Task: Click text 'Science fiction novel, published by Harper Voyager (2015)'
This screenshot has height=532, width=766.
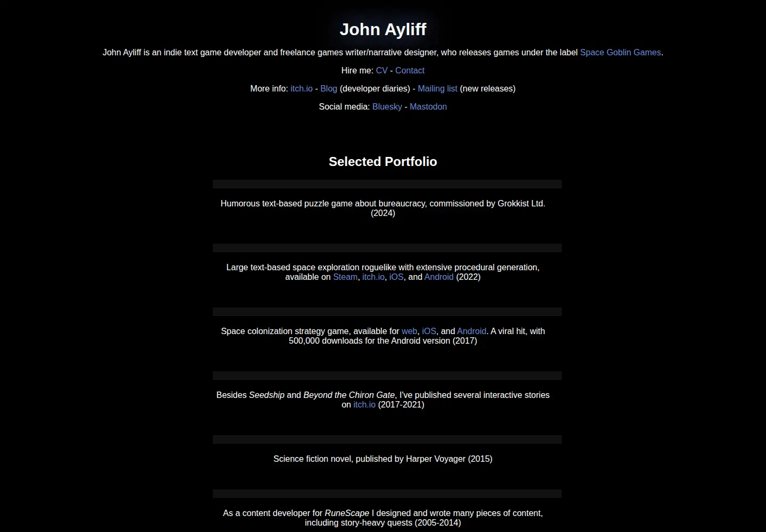Action: 383,459
